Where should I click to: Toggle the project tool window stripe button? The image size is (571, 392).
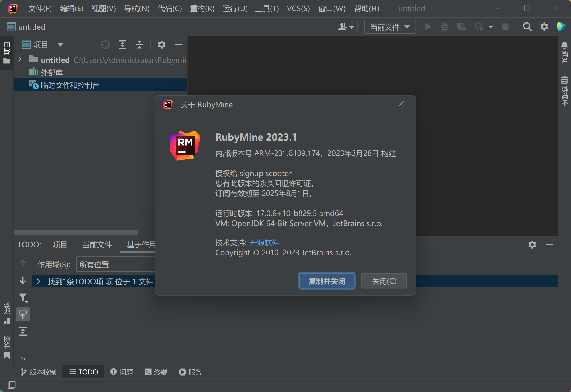point(7,53)
